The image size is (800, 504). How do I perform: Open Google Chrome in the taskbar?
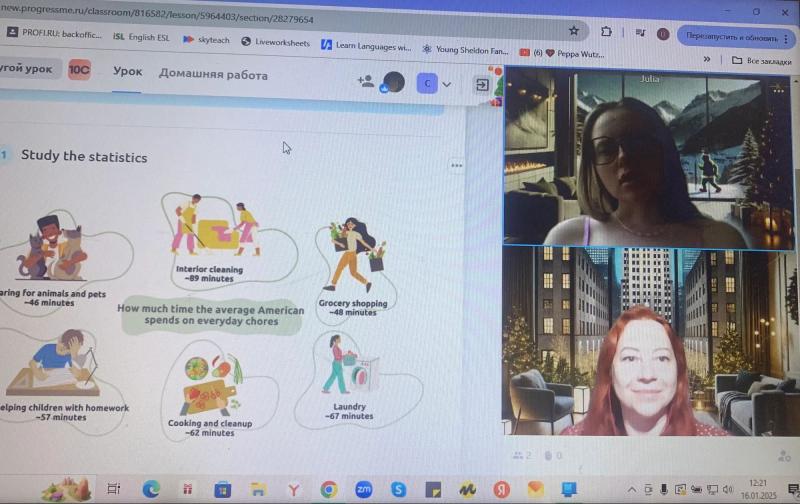[x=329, y=490]
